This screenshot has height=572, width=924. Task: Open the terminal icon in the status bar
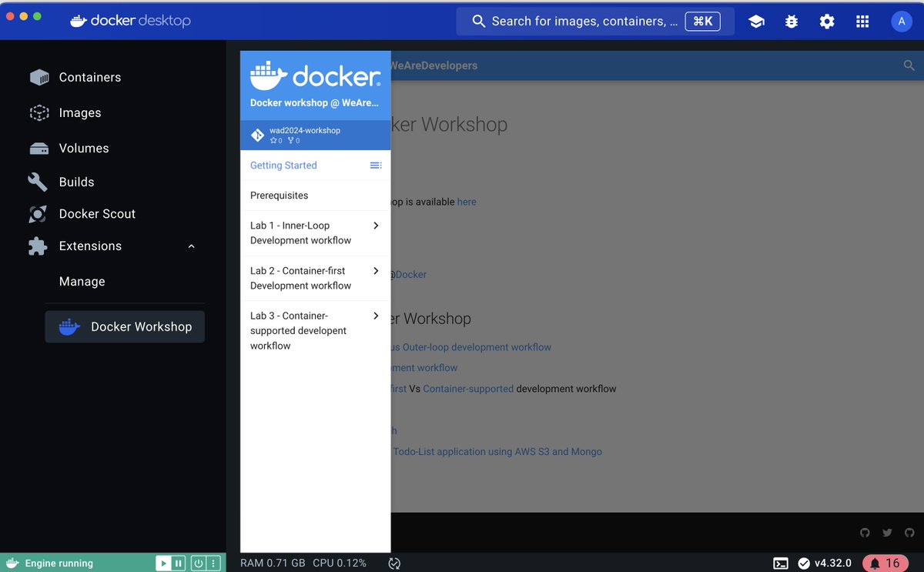tap(780, 563)
